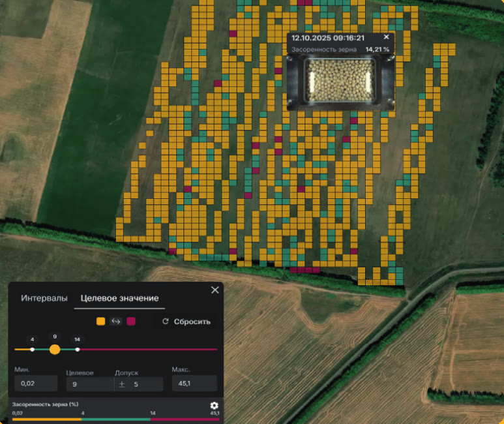
Task: Click the crimson color swatch
Action: tap(131, 321)
